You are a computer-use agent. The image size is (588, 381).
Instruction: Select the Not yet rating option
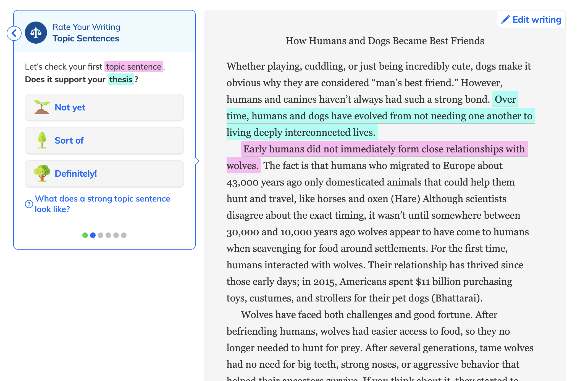click(x=104, y=107)
